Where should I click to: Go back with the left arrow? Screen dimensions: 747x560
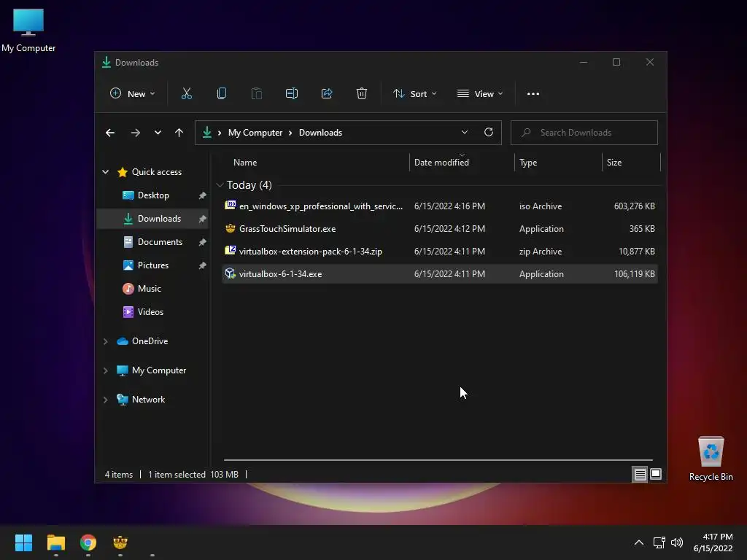[x=110, y=133]
